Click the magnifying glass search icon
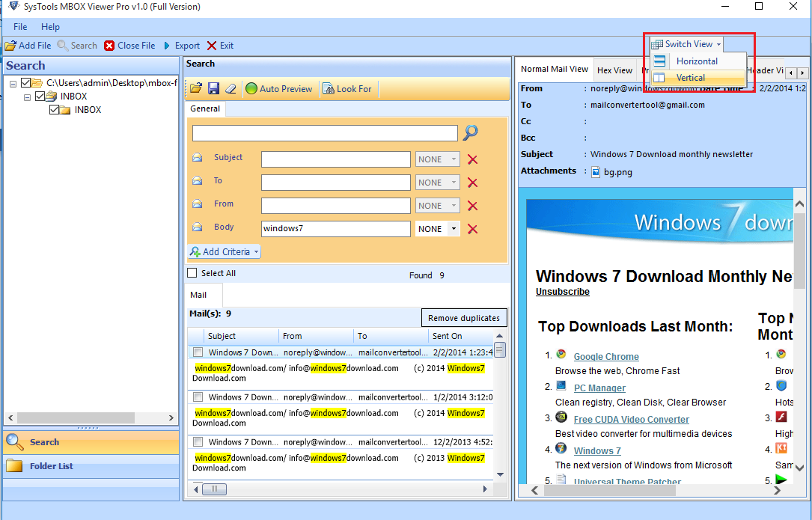812x520 pixels. [470, 133]
